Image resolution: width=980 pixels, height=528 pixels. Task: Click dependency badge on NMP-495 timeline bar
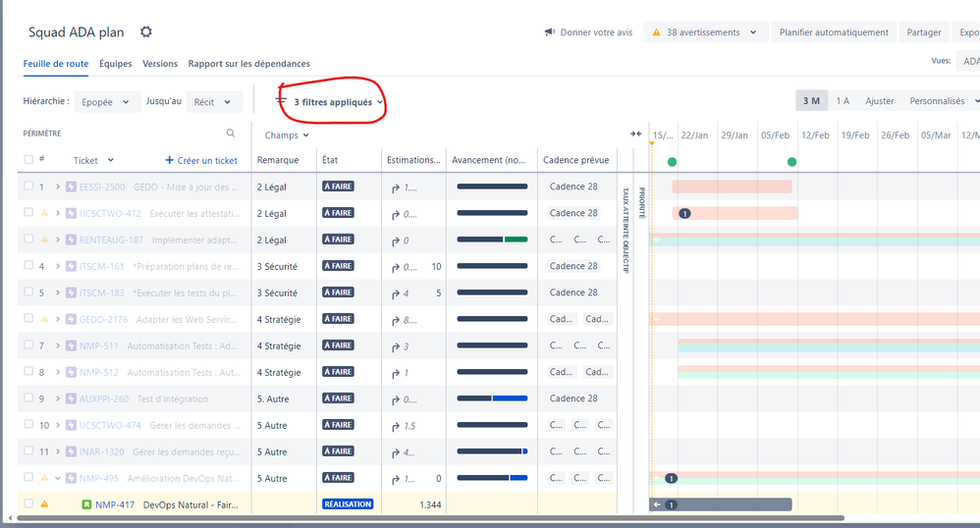(x=671, y=479)
